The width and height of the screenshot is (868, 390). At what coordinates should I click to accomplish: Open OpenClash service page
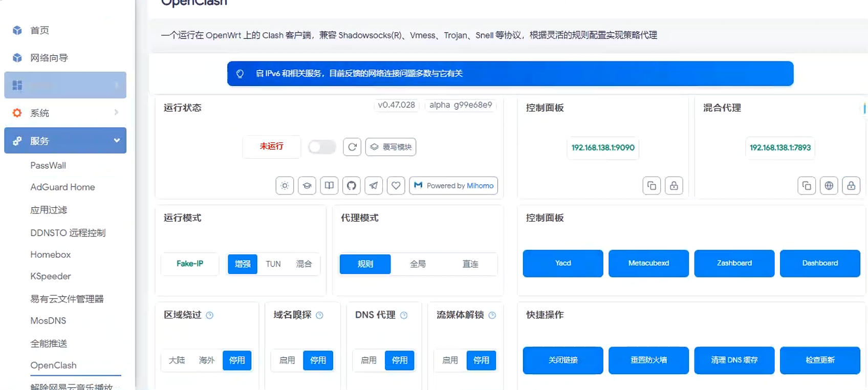tap(54, 365)
